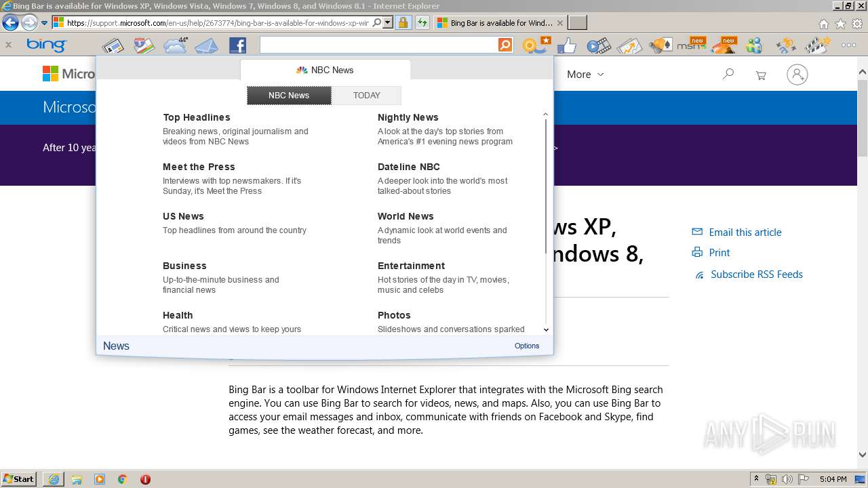
Task: Open Health news feed
Action: (x=178, y=315)
